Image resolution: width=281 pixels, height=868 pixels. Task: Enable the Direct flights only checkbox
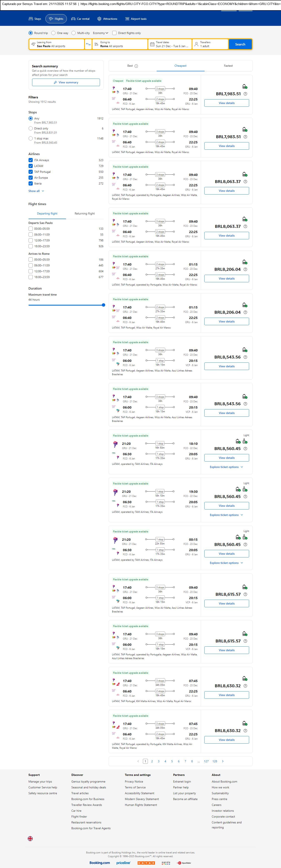coord(114,33)
